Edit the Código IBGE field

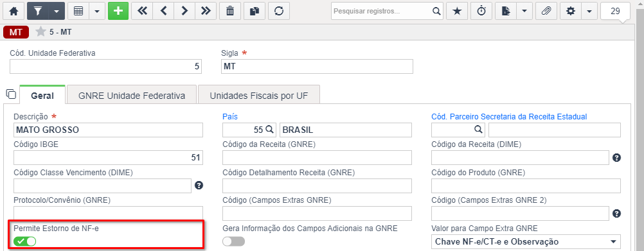pos(108,157)
